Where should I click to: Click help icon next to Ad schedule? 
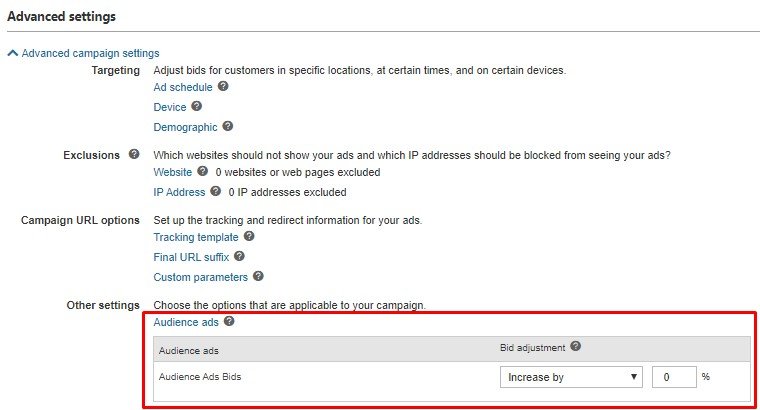(223, 87)
